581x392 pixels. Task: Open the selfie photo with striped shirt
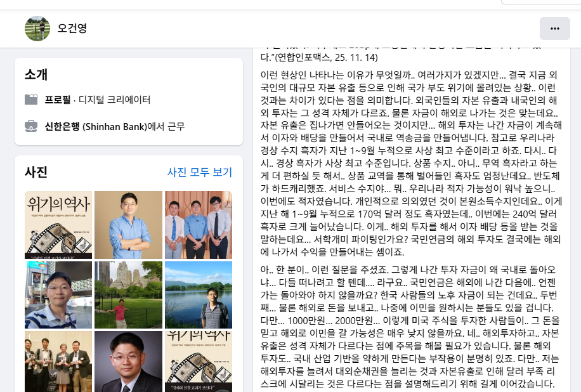(58, 295)
